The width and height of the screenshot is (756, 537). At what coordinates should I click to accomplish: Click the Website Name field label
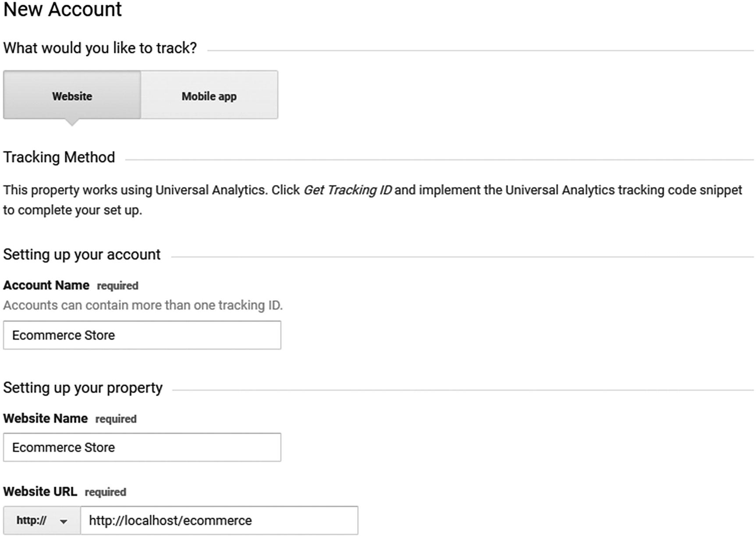point(45,419)
